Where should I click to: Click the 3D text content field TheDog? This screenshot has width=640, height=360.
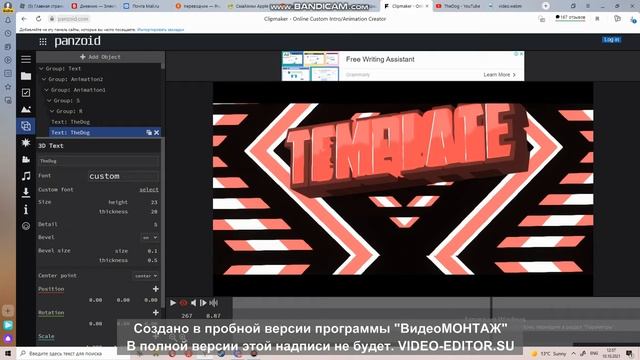(x=98, y=161)
